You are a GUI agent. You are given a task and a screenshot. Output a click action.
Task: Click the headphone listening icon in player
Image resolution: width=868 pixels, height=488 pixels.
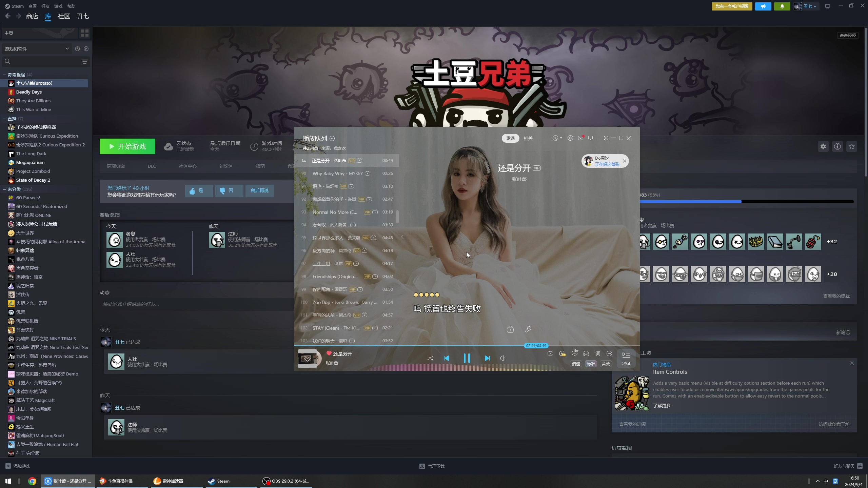pyautogui.click(x=586, y=353)
